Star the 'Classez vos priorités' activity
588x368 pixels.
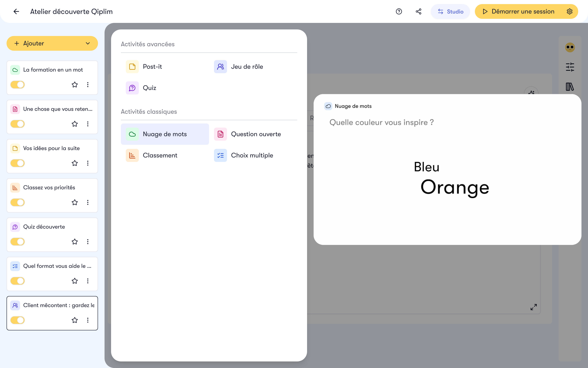75,202
